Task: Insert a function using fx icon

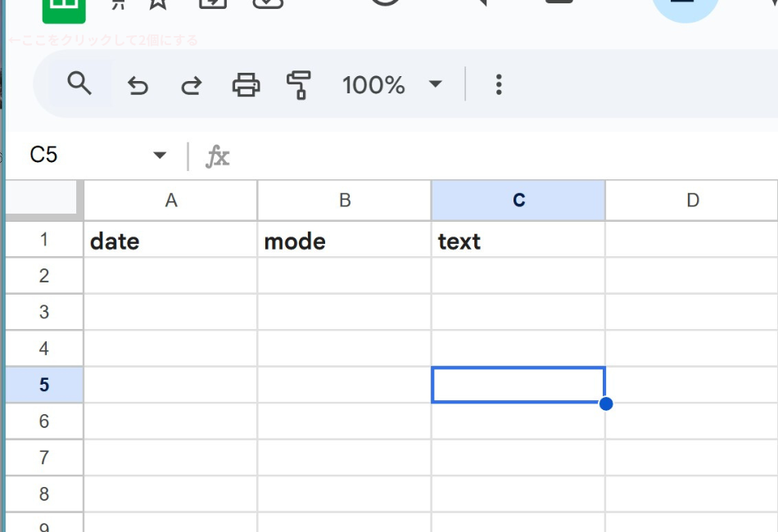Action: tap(218, 156)
